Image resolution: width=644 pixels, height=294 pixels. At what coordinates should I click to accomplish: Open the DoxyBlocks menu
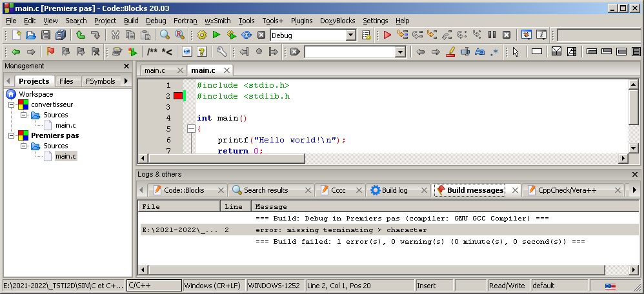pos(337,21)
